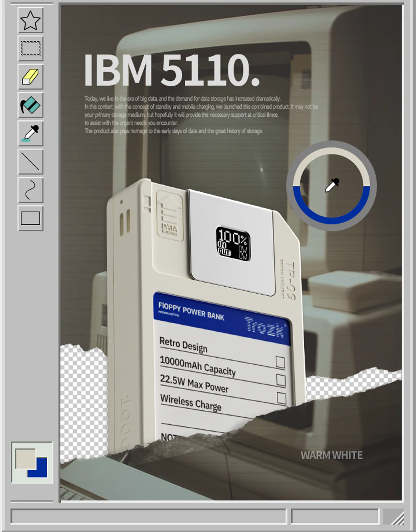416x532 pixels.
Task: Click the WARM WHITE color label
Action: point(331,455)
